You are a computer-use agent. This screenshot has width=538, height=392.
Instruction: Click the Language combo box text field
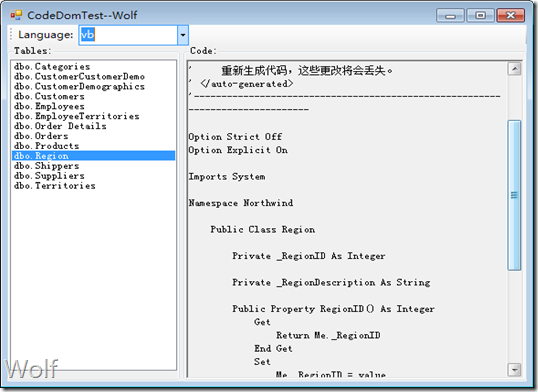(x=128, y=35)
